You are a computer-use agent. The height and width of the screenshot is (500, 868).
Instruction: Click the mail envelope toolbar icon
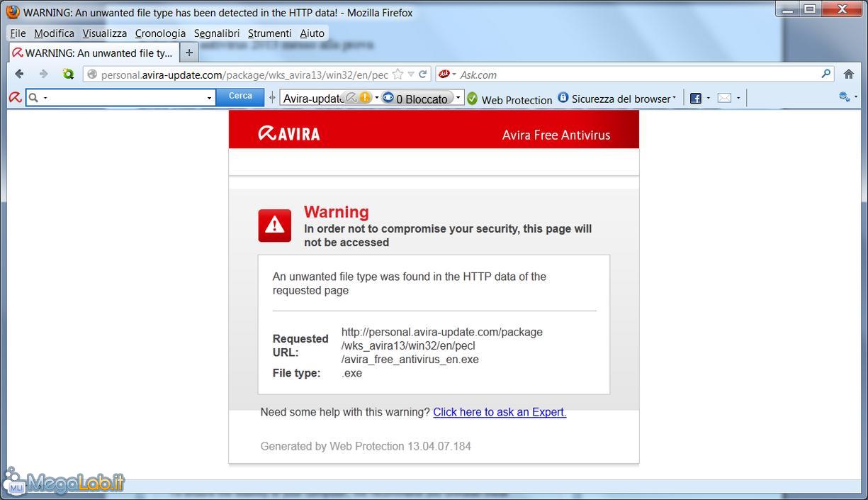pos(724,99)
